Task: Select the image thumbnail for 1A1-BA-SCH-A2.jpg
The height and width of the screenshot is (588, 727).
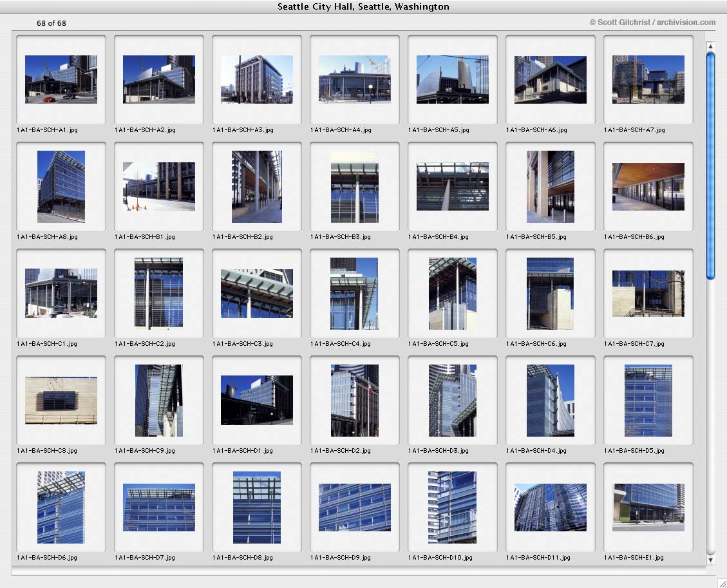Action: [159, 79]
